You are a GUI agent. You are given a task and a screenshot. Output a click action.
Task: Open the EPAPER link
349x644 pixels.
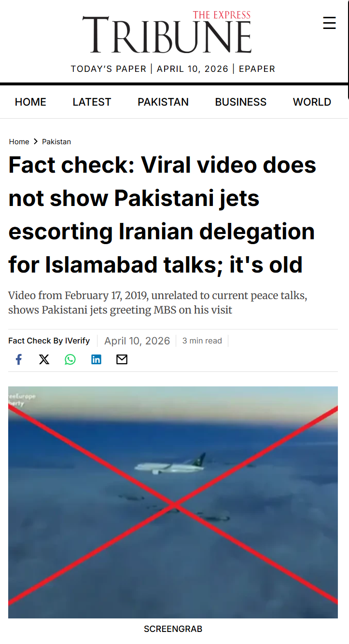click(257, 69)
